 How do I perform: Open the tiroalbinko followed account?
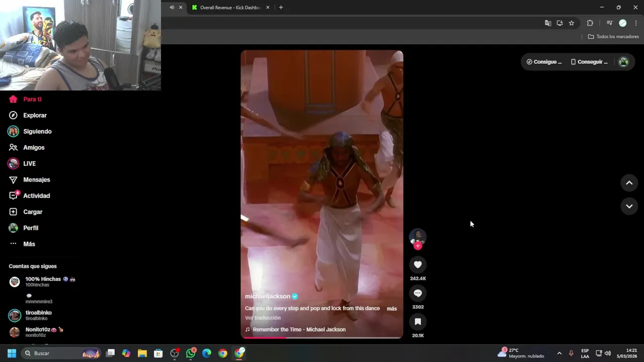pos(31,315)
